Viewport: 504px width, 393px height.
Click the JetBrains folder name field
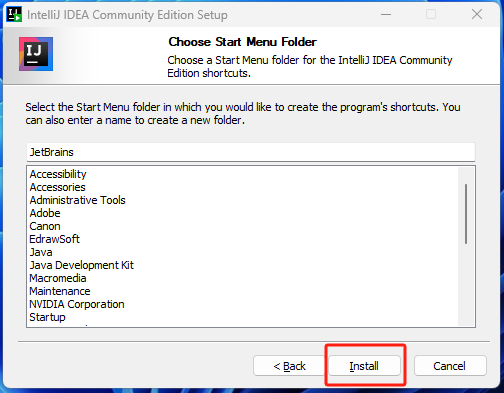tap(251, 152)
